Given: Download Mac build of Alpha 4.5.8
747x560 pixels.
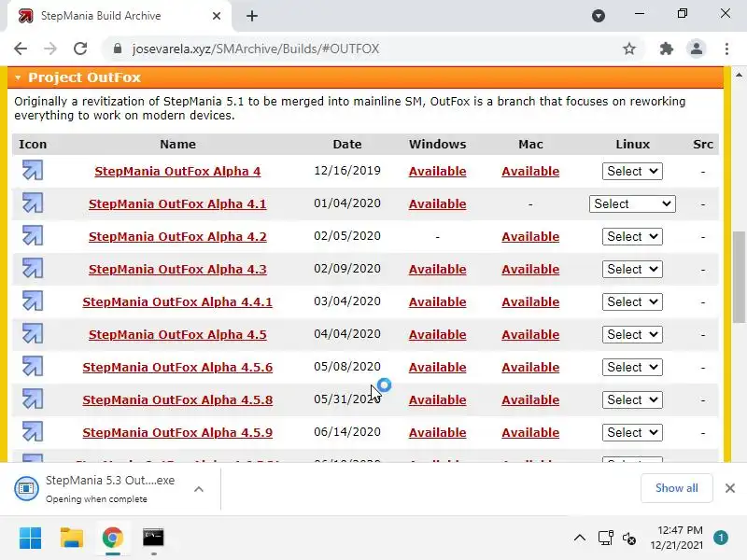Looking at the screenshot, I should tap(530, 400).
